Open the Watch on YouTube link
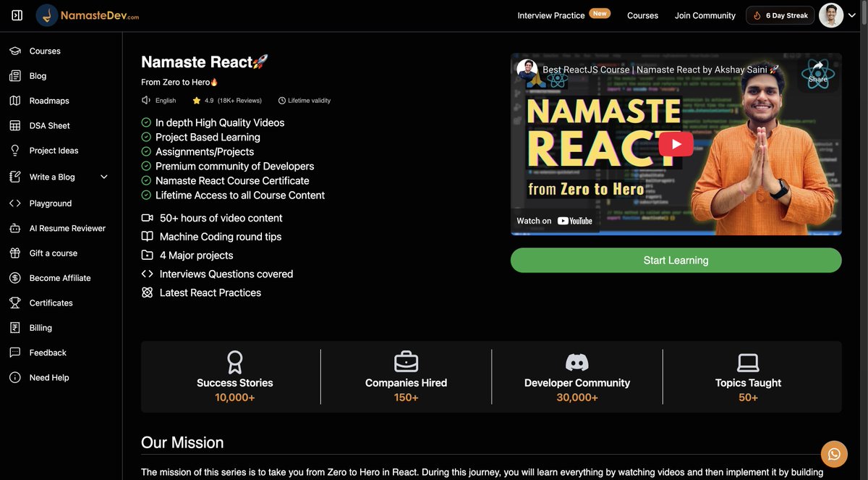This screenshot has height=480, width=868. [555, 221]
